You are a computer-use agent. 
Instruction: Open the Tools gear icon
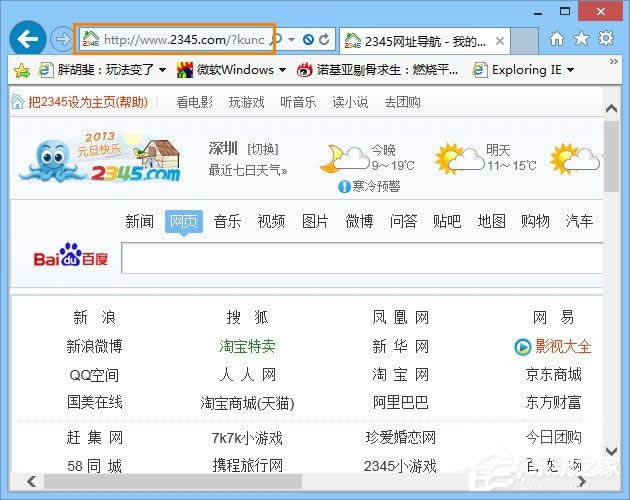(x=606, y=38)
